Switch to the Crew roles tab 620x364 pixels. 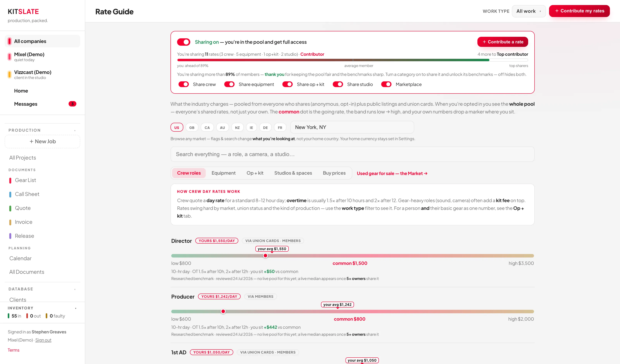(x=189, y=173)
